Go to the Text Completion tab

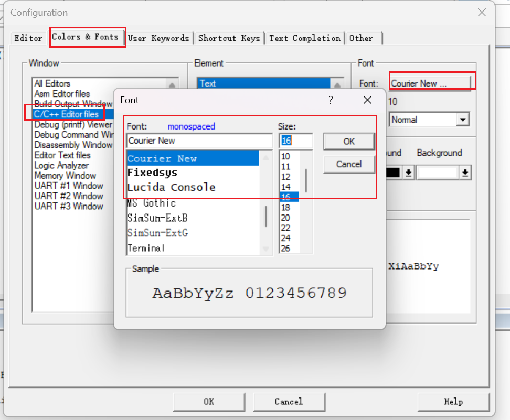click(304, 38)
